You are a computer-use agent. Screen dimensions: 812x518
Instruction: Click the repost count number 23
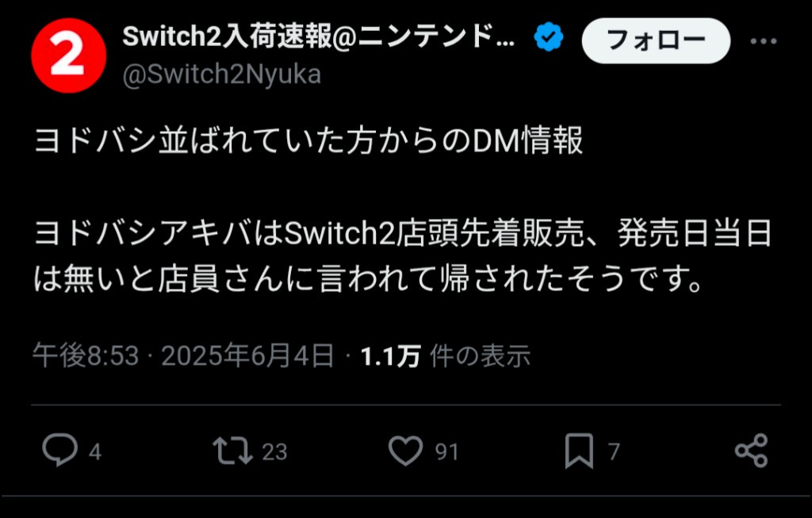274,452
